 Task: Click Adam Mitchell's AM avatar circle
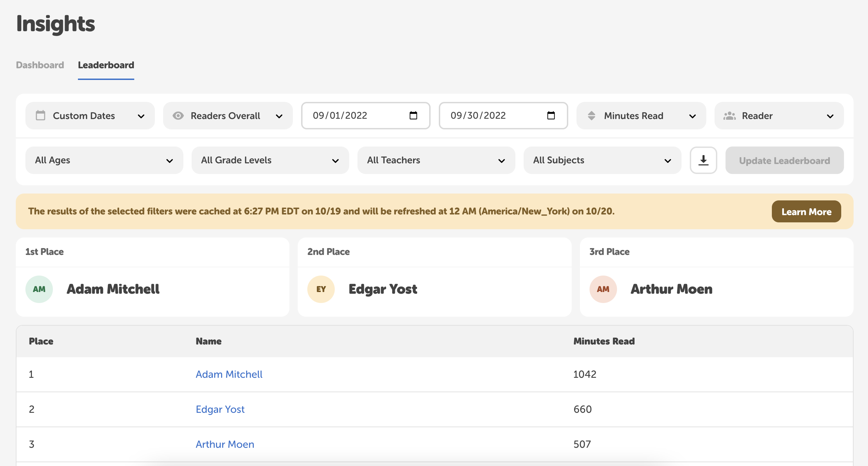tap(39, 289)
